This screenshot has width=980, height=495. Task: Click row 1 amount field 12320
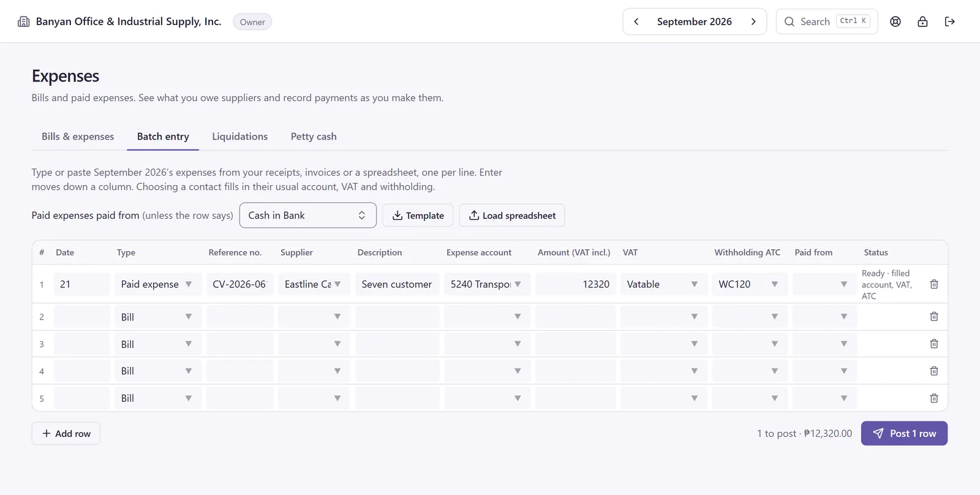click(x=576, y=284)
